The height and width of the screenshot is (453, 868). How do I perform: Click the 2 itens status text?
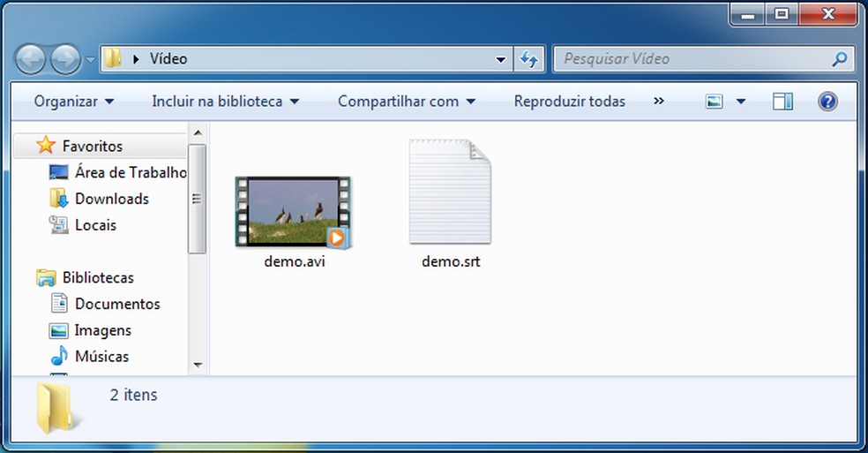133,395
